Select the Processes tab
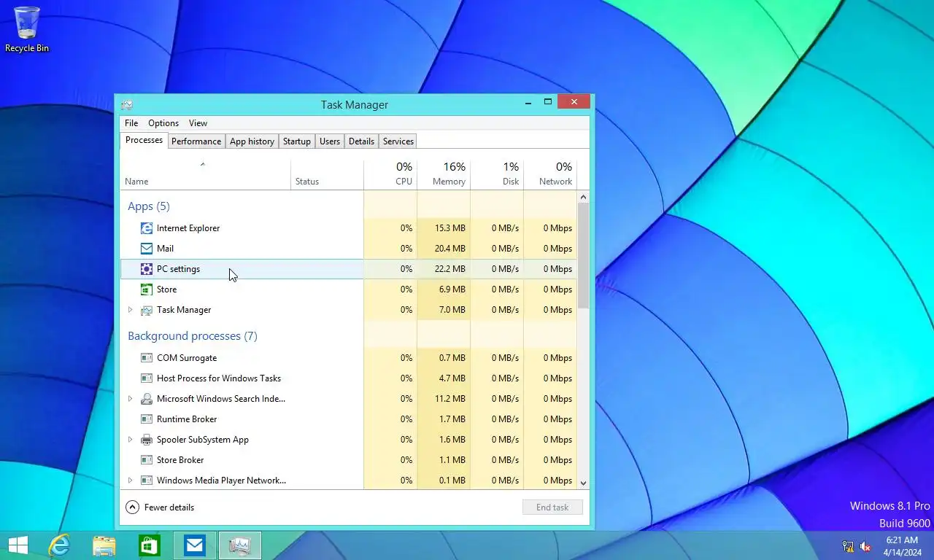 [144, 140]
